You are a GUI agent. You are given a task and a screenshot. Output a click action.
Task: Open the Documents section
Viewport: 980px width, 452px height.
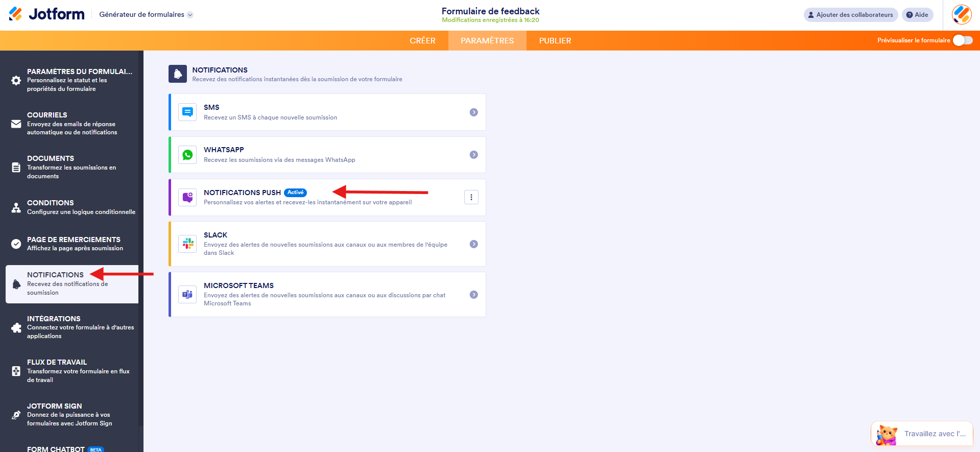(x=71, y=168)
